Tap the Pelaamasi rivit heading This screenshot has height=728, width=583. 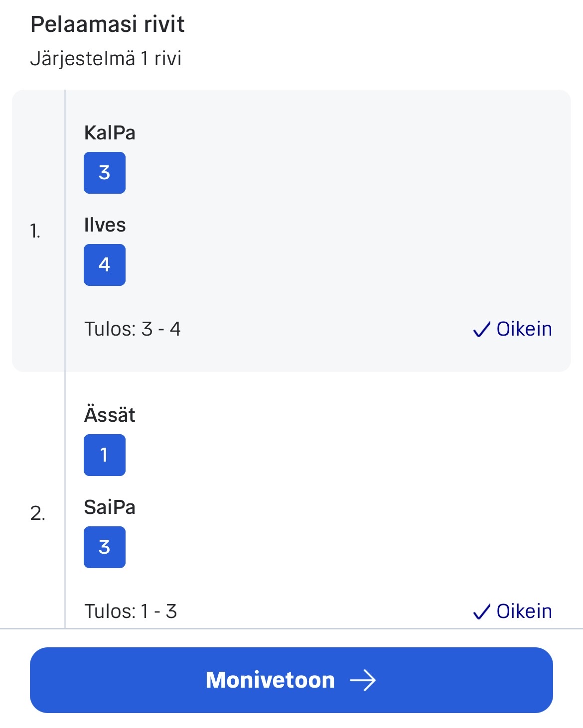click(x=107, y=24)
